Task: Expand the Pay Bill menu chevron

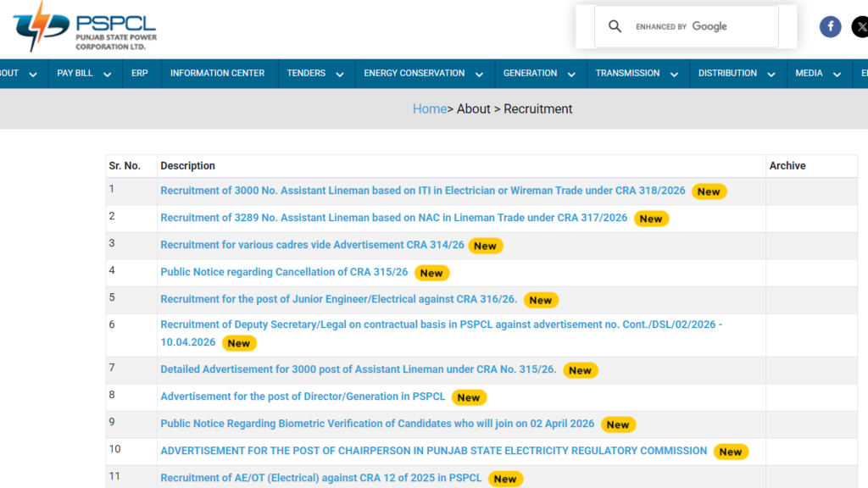Action: tap(108, 75)
